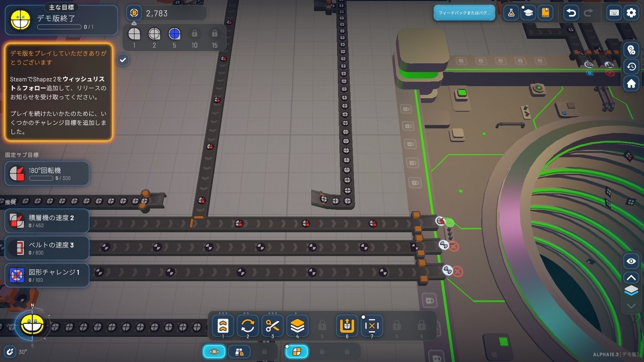This screenshot has height=362, width=644.
Task: Click the フィードバックまたはバグ button
Action: pyautogui.click(x=465, y=13)
